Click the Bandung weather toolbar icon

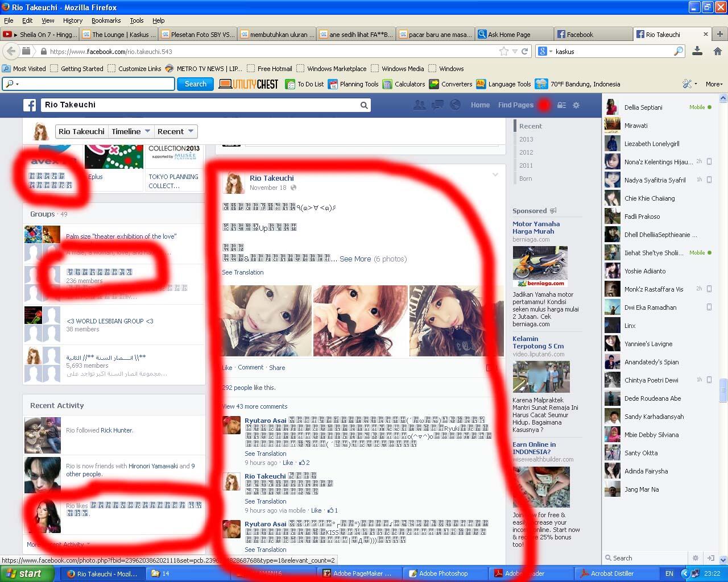pyautogui.click(x=541, y=84)
